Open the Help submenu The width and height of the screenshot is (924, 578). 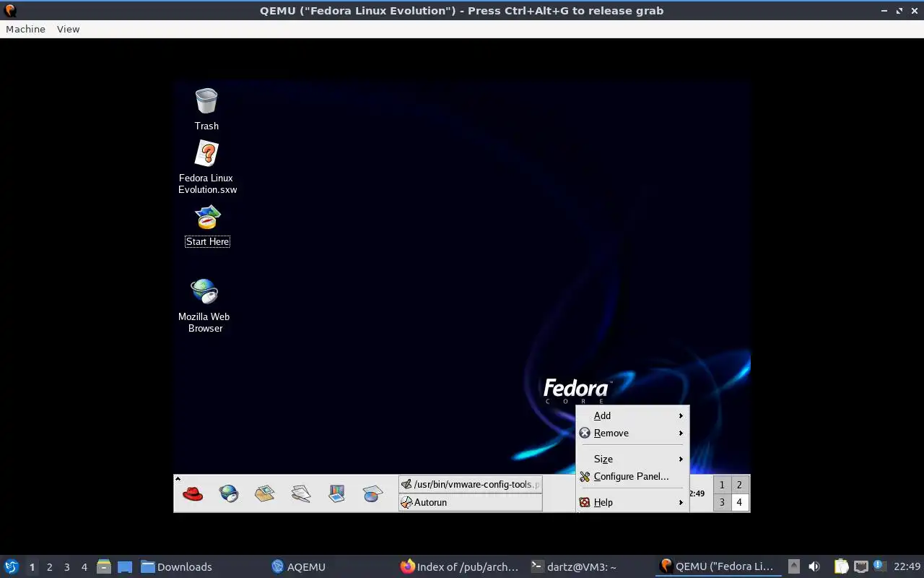pyautogui.click(x=632, y=502)
